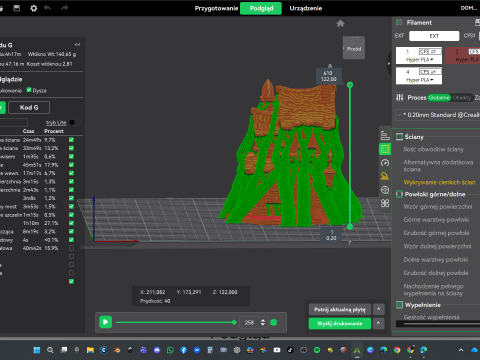The height and width of the screenshot is (360, 480).
Task: Open the layers quality settings tab icon
Action: point(385,135)
